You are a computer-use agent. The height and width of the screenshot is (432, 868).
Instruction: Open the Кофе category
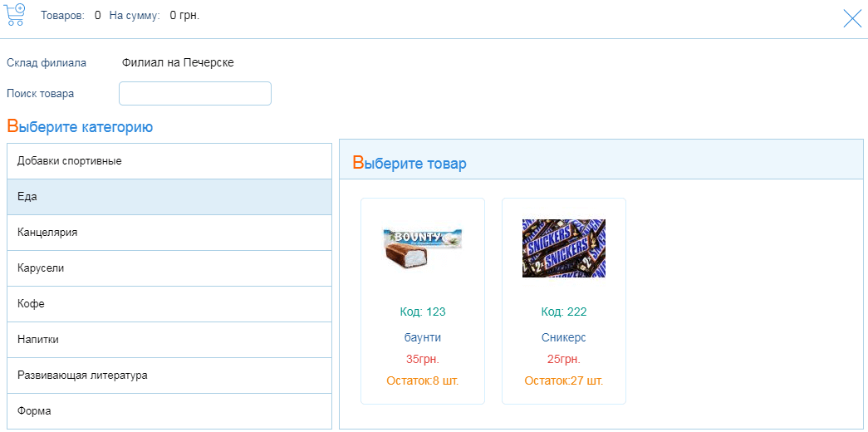(x=169, y=304)
